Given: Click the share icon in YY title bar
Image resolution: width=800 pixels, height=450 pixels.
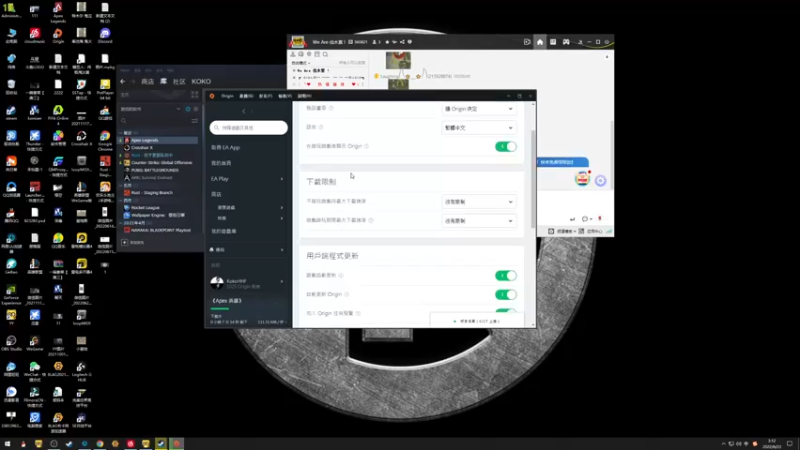Looking at the screenshot, I should click(402, 42).
